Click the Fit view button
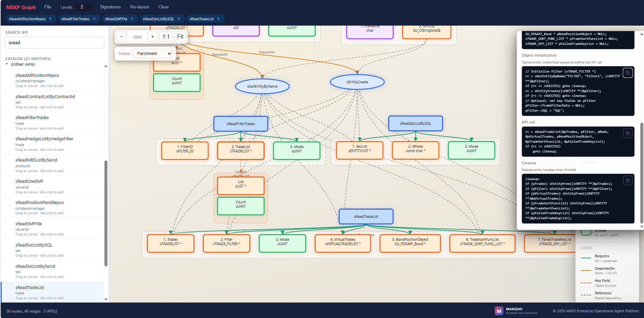Image resolution: width=644 pixels, height=318 pixels. point(180,37)
